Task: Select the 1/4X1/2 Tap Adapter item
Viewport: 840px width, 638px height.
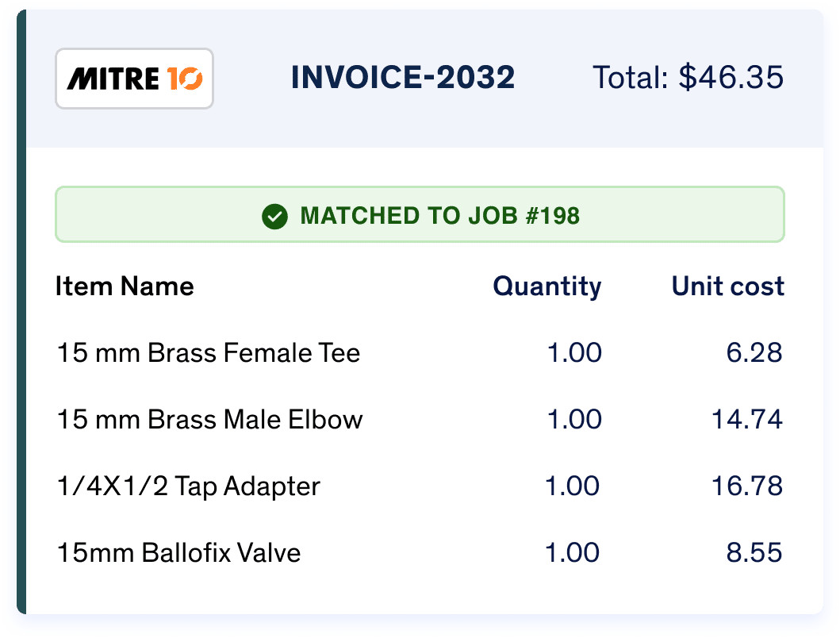Action: 188,486
